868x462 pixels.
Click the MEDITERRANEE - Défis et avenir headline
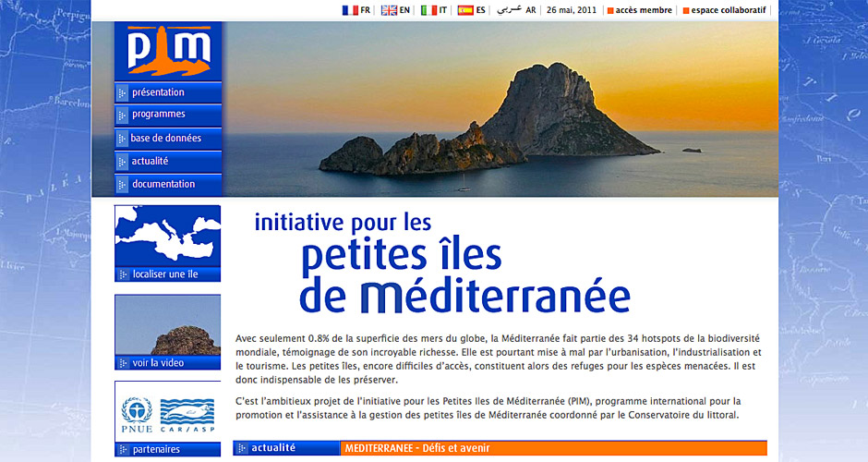(x=417, y=448)
